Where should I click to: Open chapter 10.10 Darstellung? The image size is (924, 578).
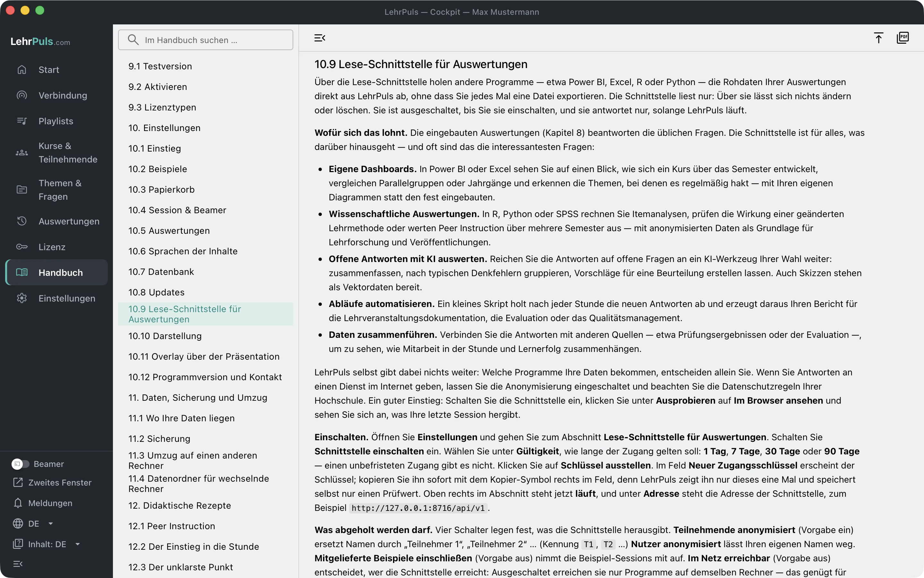pyautogui.click(x=205, y=336)
